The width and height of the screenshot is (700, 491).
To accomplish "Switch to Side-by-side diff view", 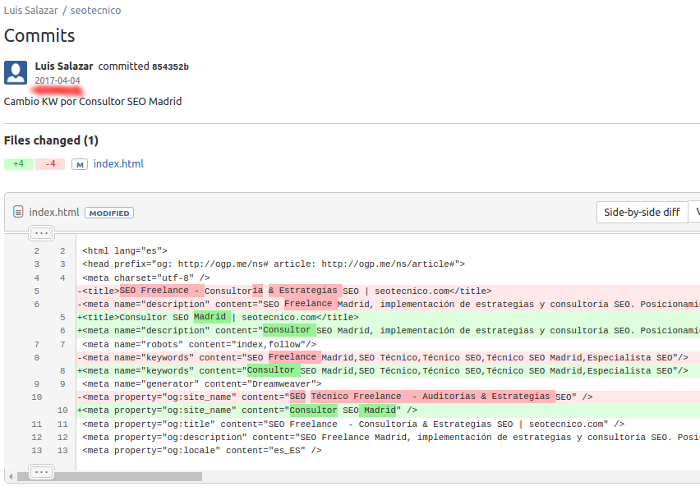I will pyautogui.click(x=642, y=212).
